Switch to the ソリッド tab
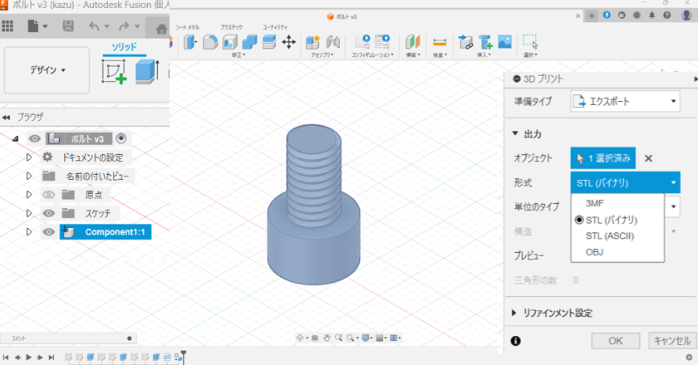This screenshot has height=365, width=698. (124, 47)
